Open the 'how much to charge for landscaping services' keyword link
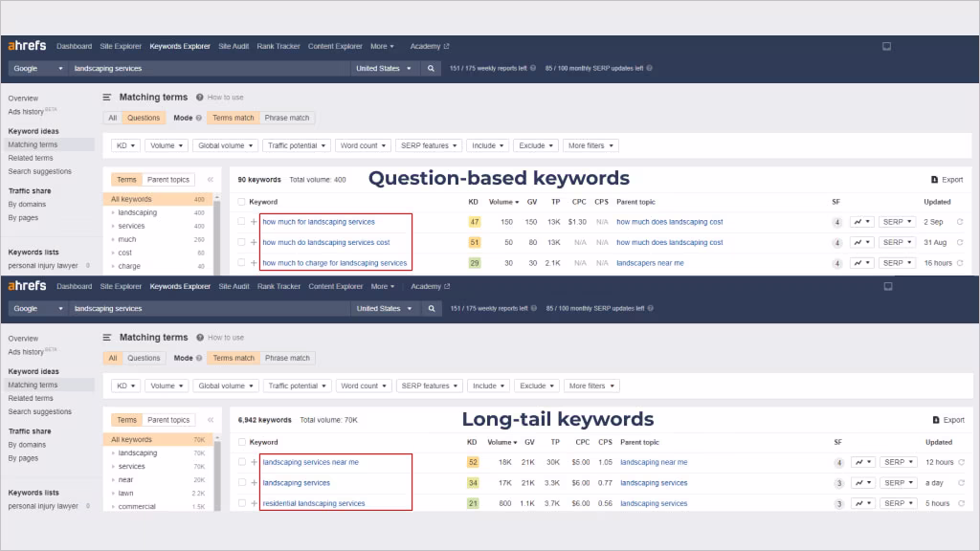Image resolution: width=980 pixels, height=551 pixels. (334, 263)
